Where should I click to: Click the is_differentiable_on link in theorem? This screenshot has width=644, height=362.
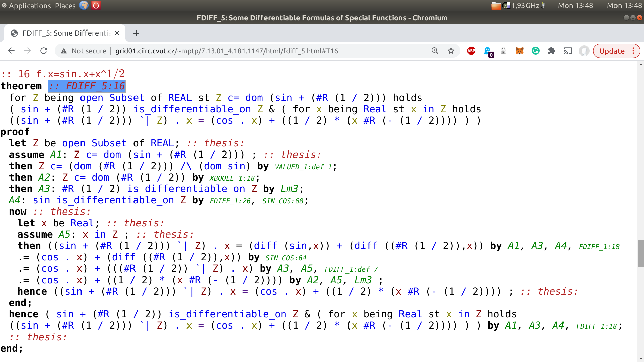(x=192, y=109)
